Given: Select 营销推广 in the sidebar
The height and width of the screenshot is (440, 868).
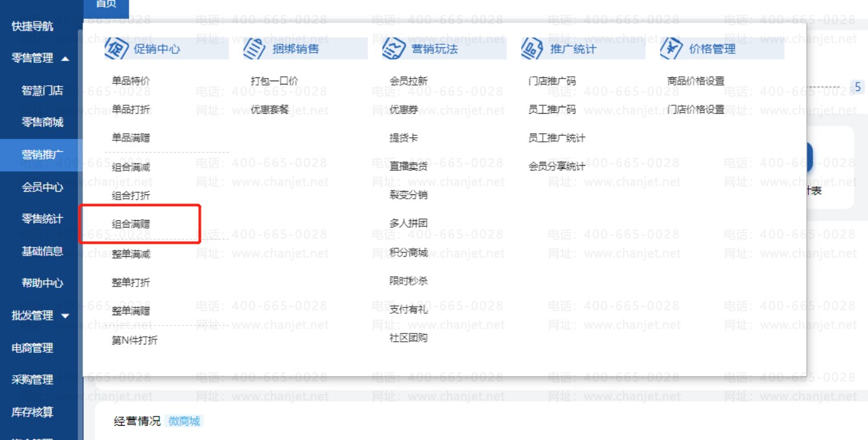Looking at the screenshot, I should point(43,155).
